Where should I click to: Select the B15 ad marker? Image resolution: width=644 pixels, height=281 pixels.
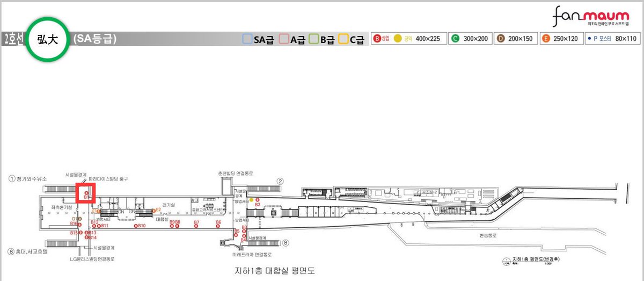pos(80,233)
